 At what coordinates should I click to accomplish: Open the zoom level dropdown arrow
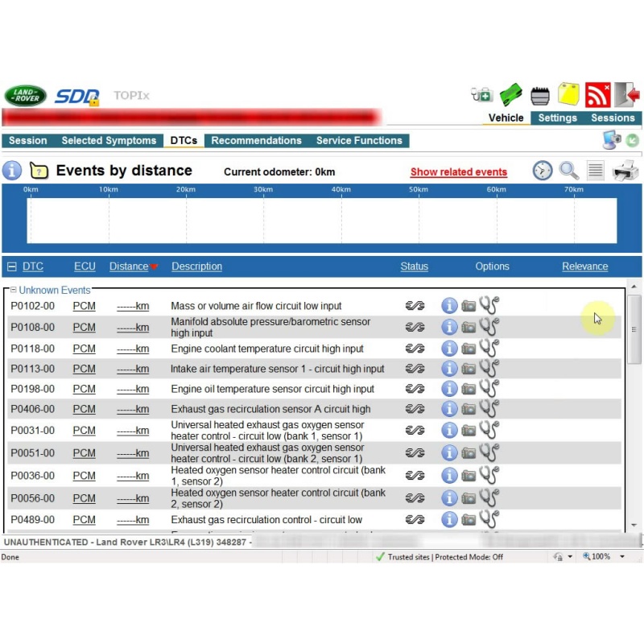click(x=622, y=556)
